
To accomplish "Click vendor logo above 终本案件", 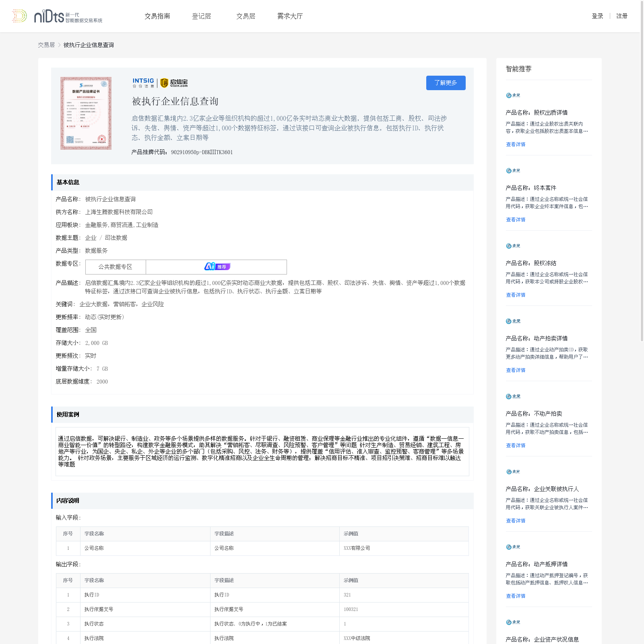I will [x=513, y=171].
